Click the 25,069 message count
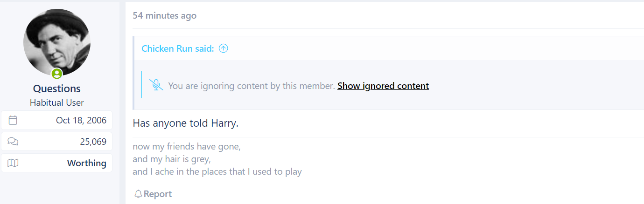Screen dimensions: 644x204 93,142
